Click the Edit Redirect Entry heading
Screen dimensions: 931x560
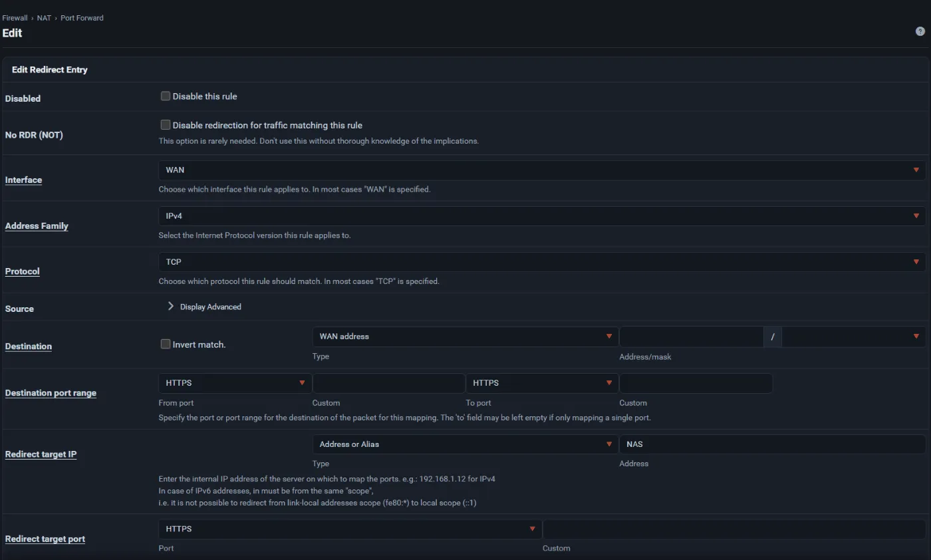click(50, 69)
